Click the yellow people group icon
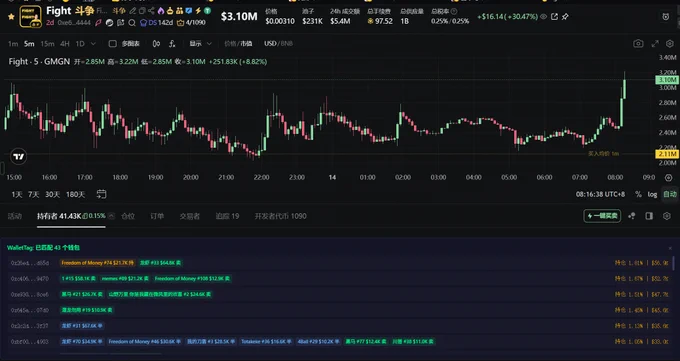 point(180,11)
